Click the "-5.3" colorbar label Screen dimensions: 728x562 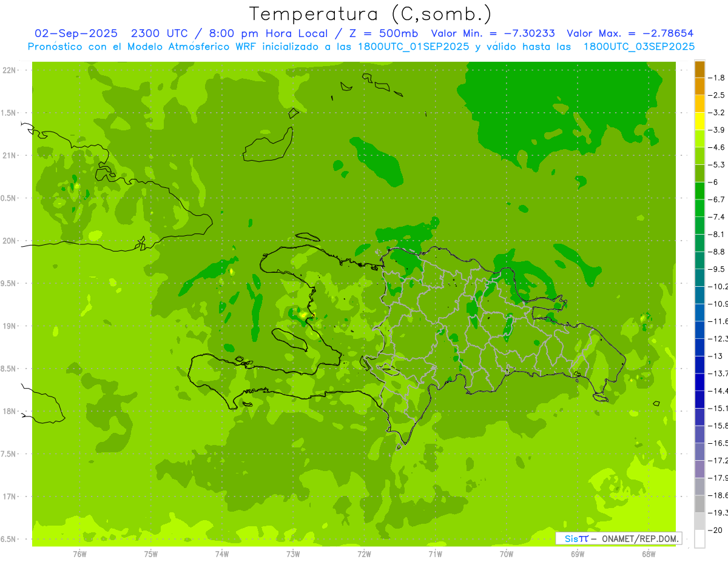click(x=716, y=164)
